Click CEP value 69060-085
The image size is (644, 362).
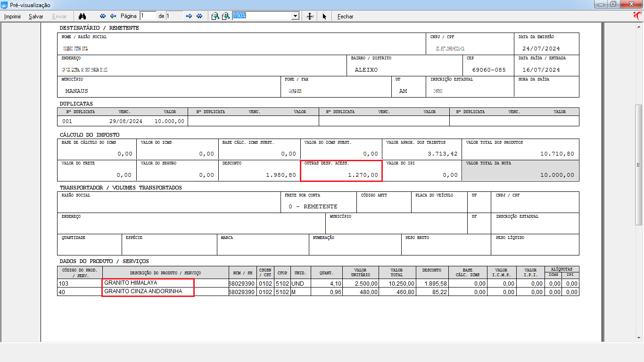click(x=488, y=70)
